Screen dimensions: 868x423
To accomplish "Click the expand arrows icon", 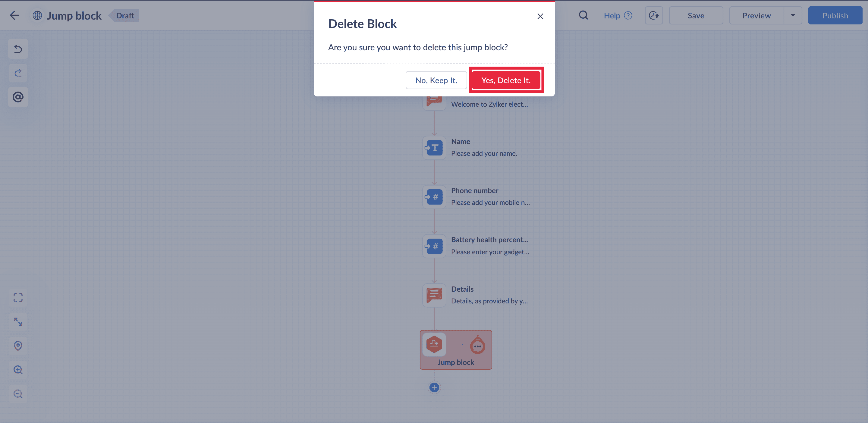I will (18, 322).
